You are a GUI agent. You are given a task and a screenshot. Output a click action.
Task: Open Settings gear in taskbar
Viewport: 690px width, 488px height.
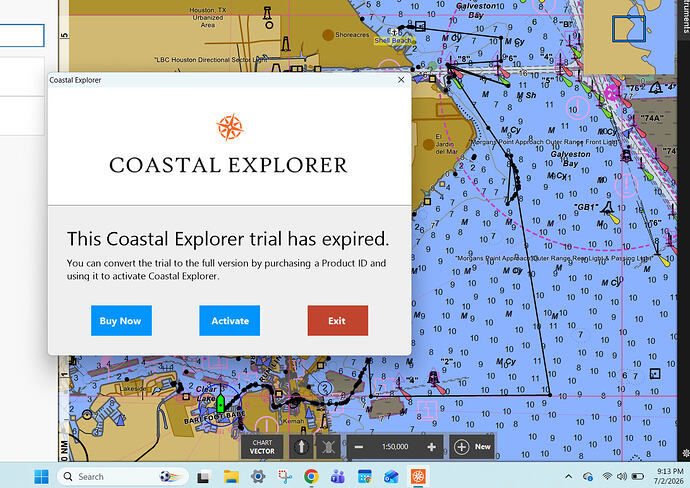click(x=258, y=477)
